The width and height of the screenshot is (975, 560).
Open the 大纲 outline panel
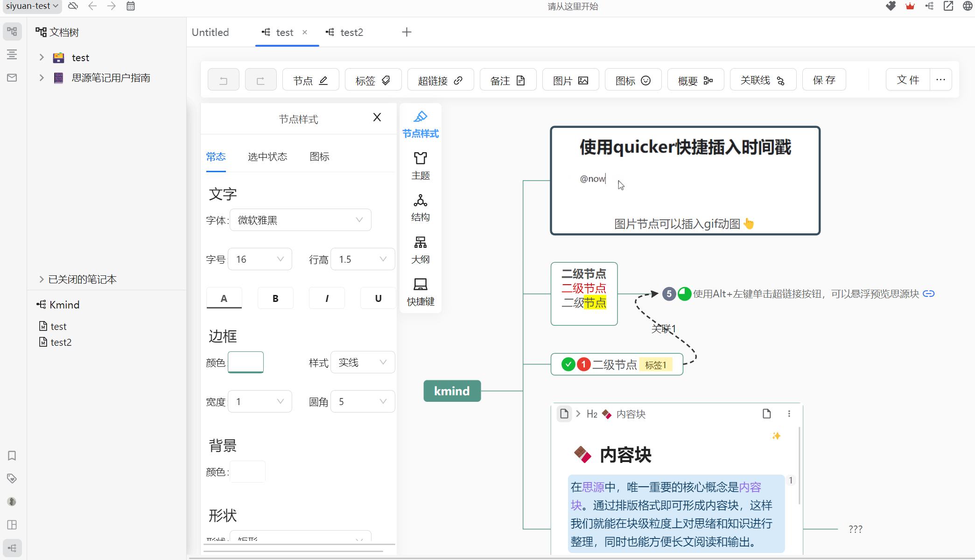click(421, 250)
